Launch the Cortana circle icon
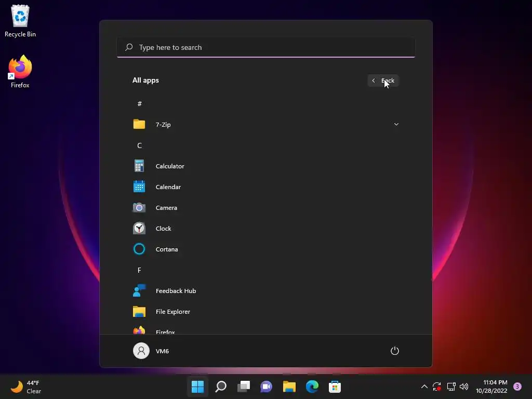This screenshot has height=399, width=532. click(139, 249)
